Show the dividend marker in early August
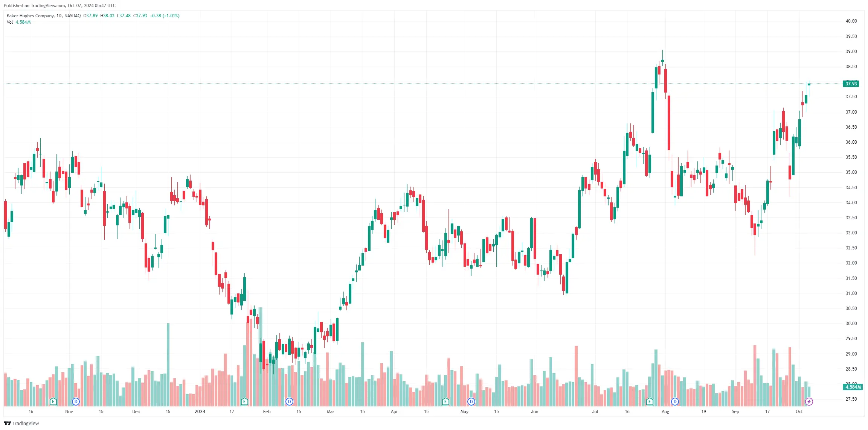This screenshot has height=430, width=868. (675, 401)
